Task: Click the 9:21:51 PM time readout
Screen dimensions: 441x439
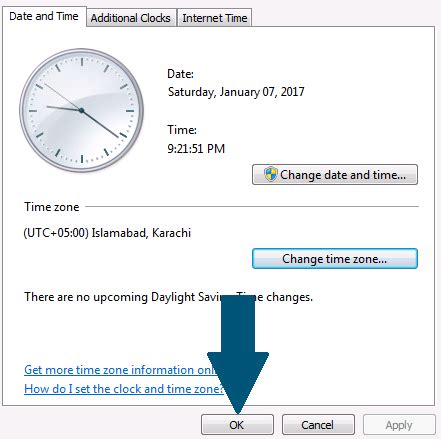Action: point(196,149)
